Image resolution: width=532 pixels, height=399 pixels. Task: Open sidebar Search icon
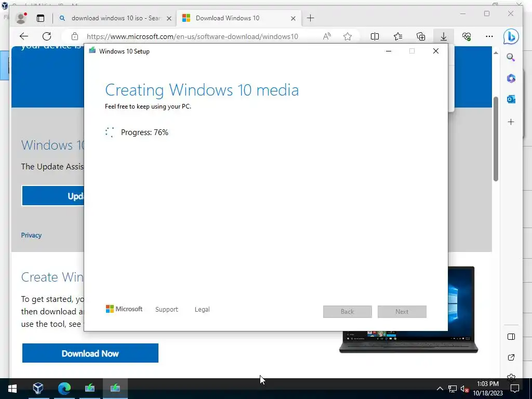[x=511, y=57]
